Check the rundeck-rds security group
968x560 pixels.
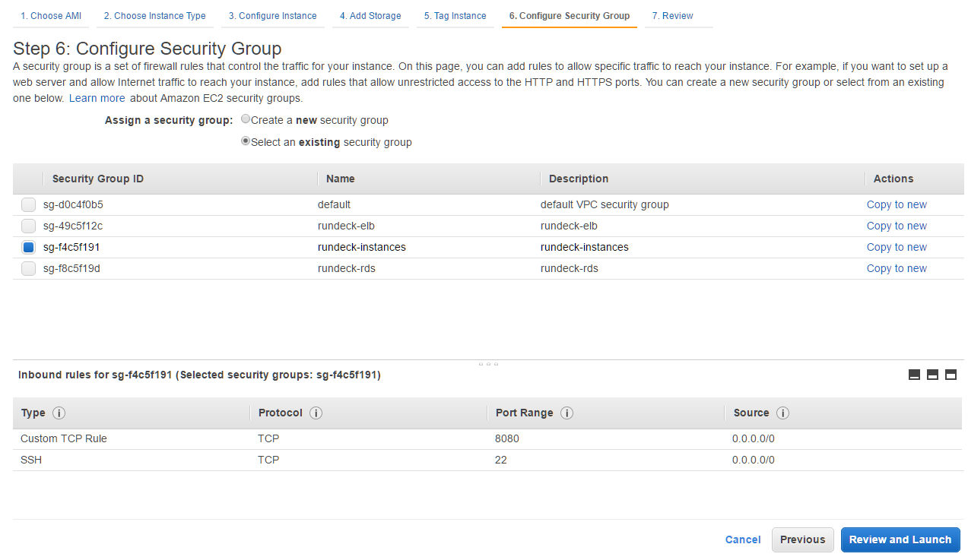point(28,268)
